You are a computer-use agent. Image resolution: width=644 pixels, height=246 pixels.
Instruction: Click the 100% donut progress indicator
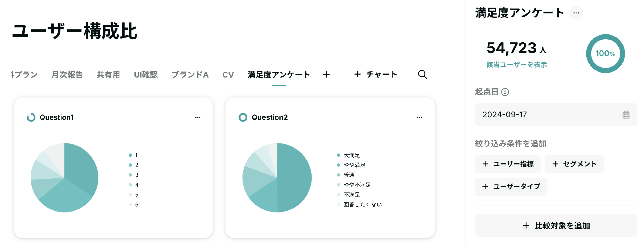[x=605, y=53]
